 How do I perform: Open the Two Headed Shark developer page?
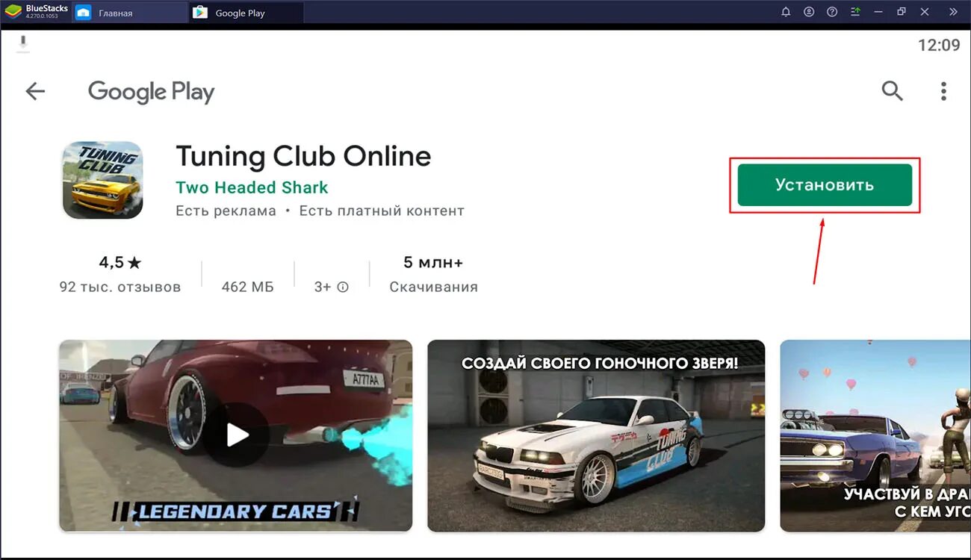[252, 187]
